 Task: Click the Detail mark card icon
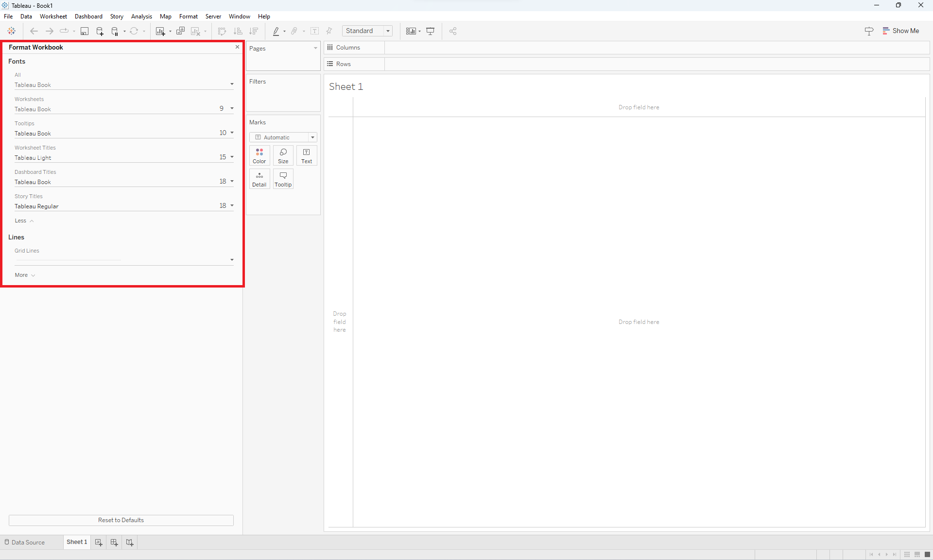pos(259,179)
